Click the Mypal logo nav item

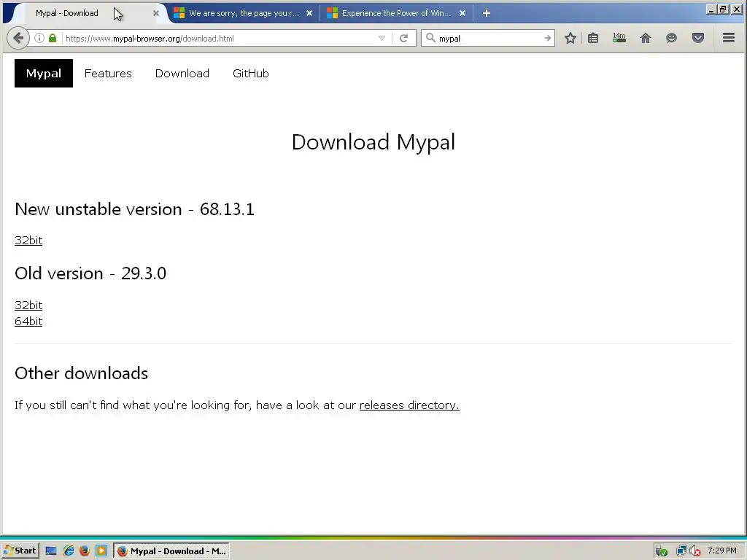click(43, 74)
